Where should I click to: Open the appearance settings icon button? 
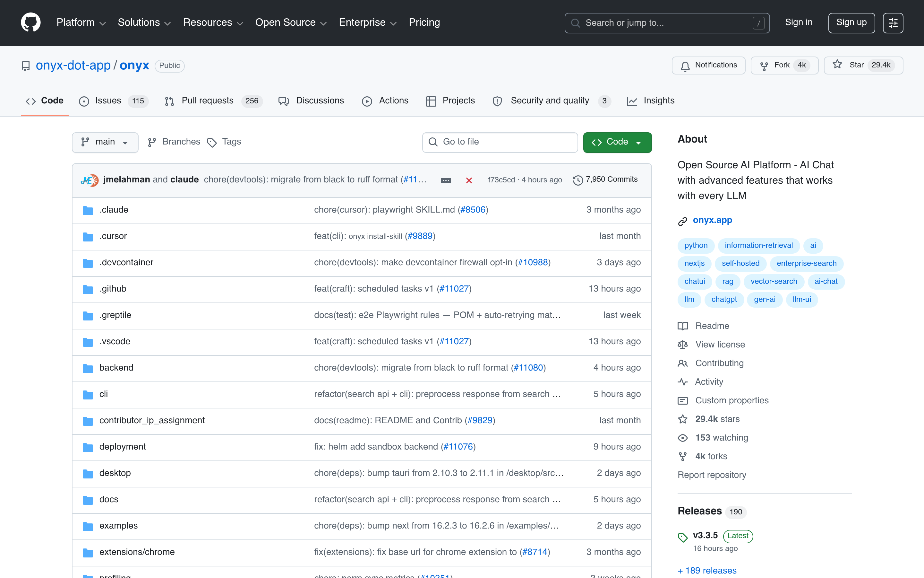893,23
